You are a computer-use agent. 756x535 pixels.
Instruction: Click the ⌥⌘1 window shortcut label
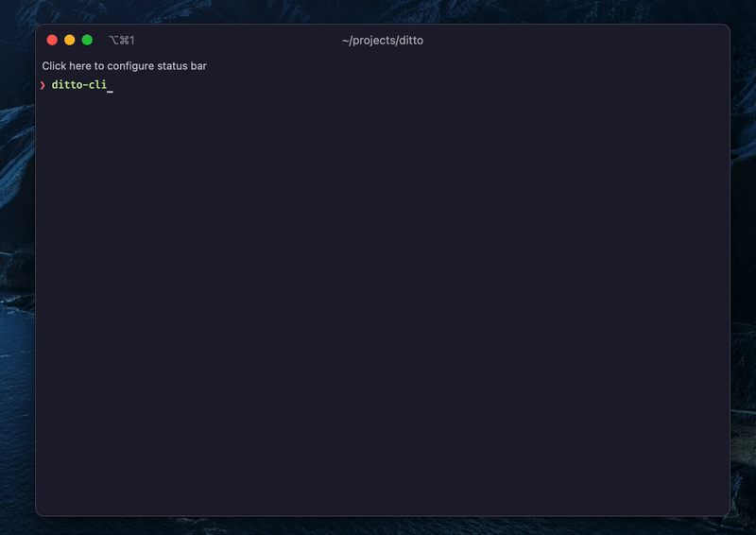(122, 41)
